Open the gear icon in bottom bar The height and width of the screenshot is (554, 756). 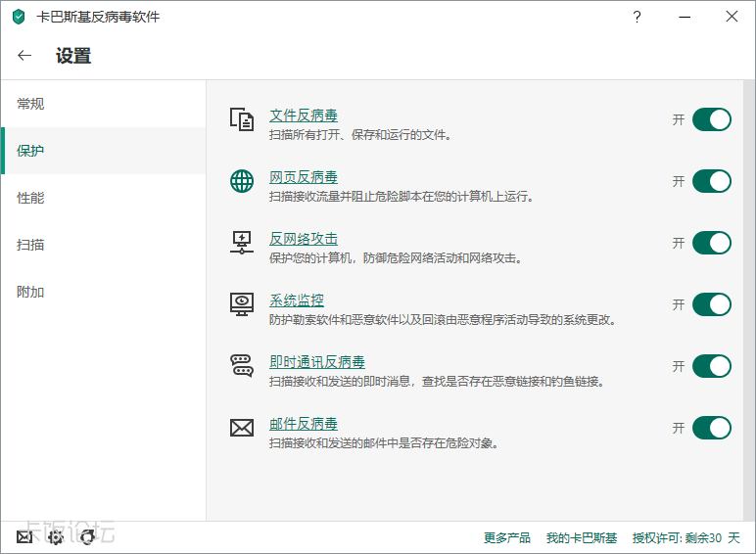coord(56,536)
